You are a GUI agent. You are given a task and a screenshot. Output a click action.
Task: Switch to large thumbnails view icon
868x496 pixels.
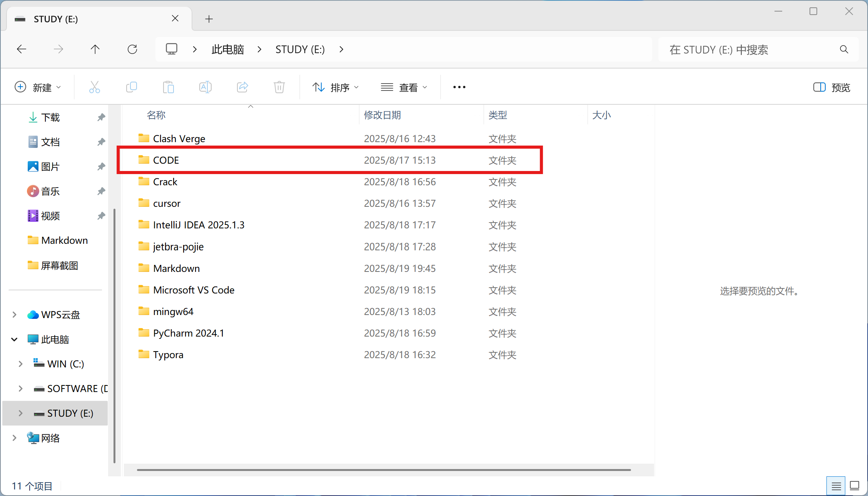point(855,486)
